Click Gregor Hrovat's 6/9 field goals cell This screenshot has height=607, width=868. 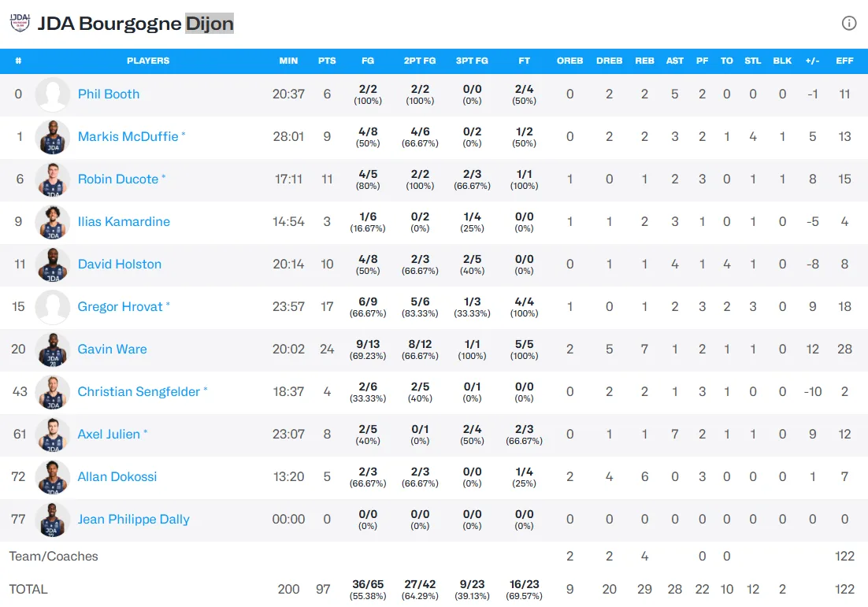[x=368, y=307]
